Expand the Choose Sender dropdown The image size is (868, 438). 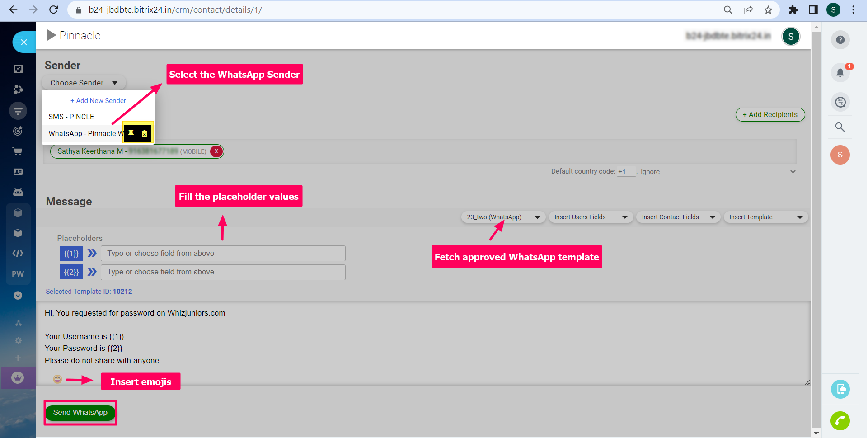pyautogui.click(x=84, y=83)
